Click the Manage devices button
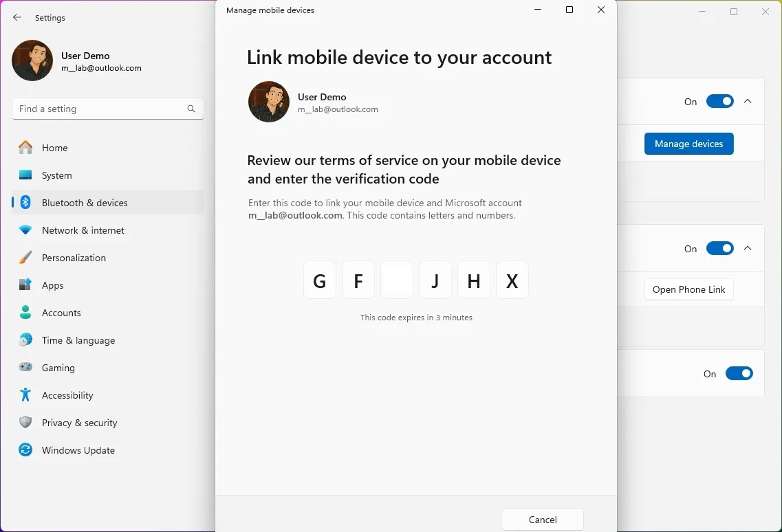This screenshot has height=532, width=782. pos(688,144)
